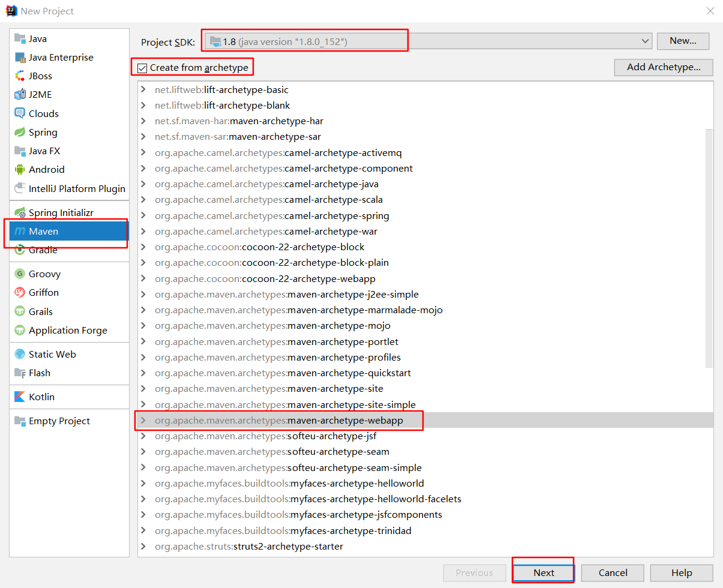
Task: Click the Application Forge icon
Action: point(20,330)
